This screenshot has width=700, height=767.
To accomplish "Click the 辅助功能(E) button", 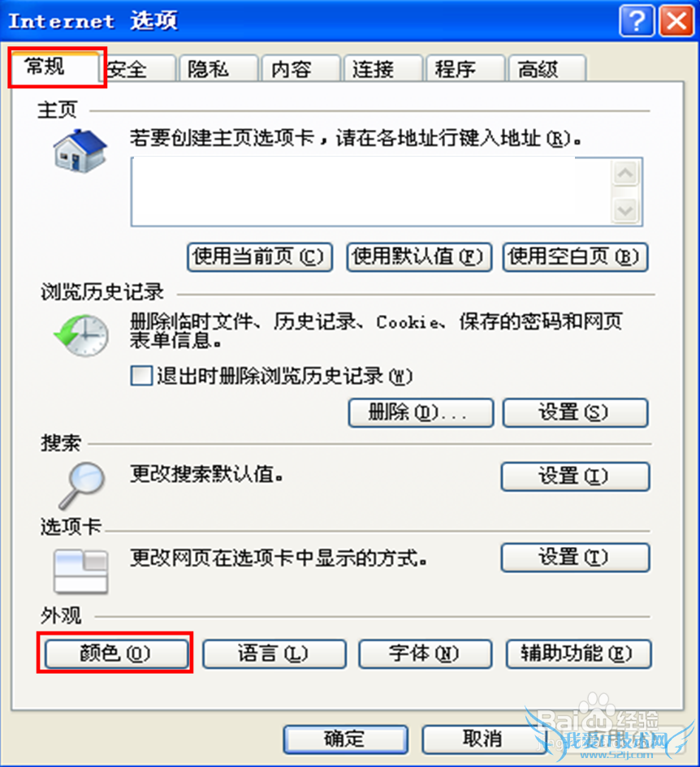I will pos(579,654).
